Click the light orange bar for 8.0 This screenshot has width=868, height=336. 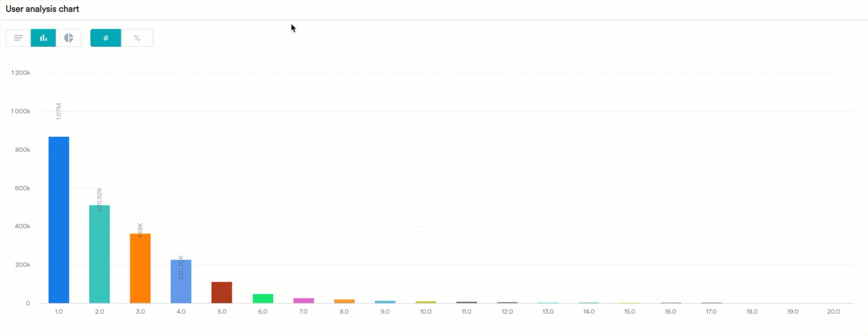click(x=344, y=301)
